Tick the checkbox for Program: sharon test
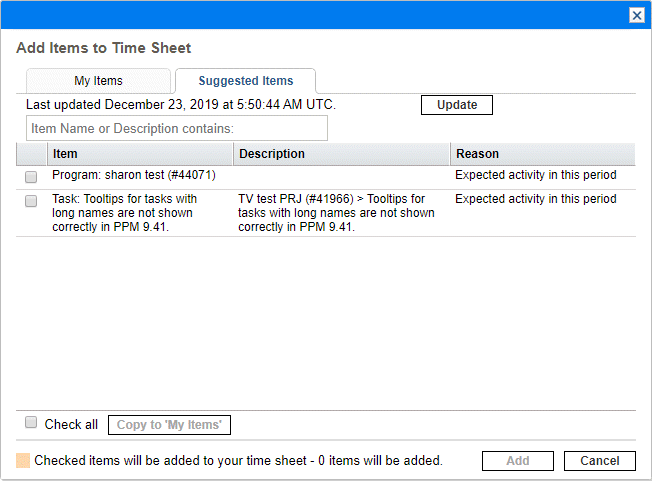Screen dimensions: 652x481 point(31,176)
